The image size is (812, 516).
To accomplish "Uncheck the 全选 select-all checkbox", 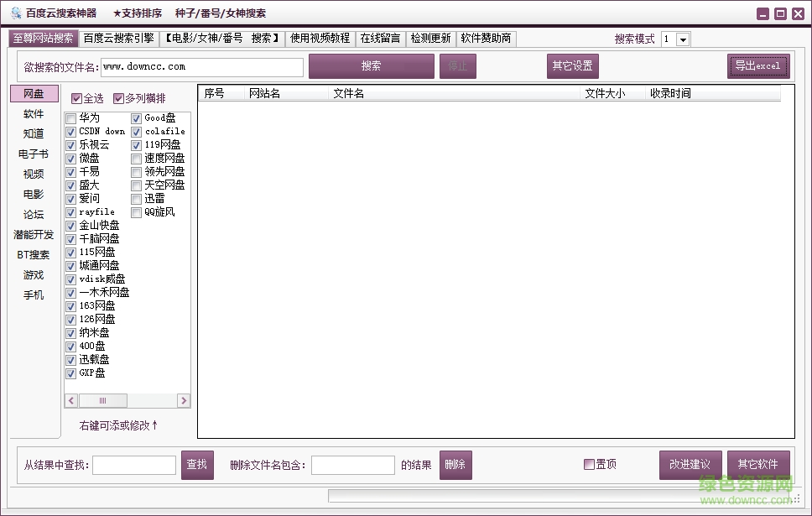I will coord(77,98).
